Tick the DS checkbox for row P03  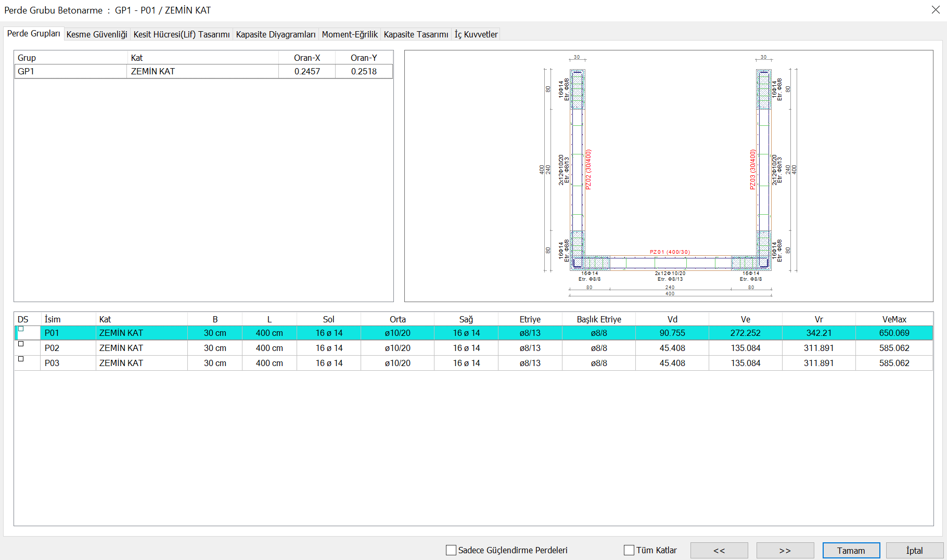[x=21, y=359]
